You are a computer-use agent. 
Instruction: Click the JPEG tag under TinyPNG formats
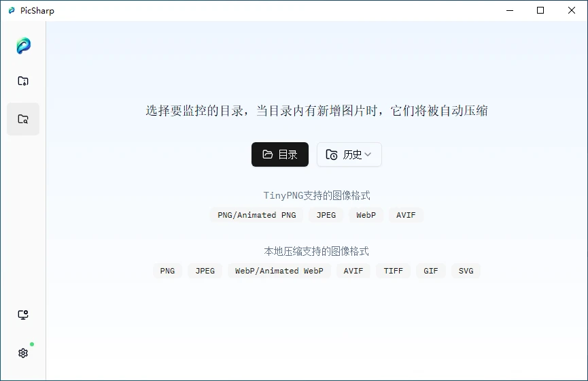[x=326, y=215]
